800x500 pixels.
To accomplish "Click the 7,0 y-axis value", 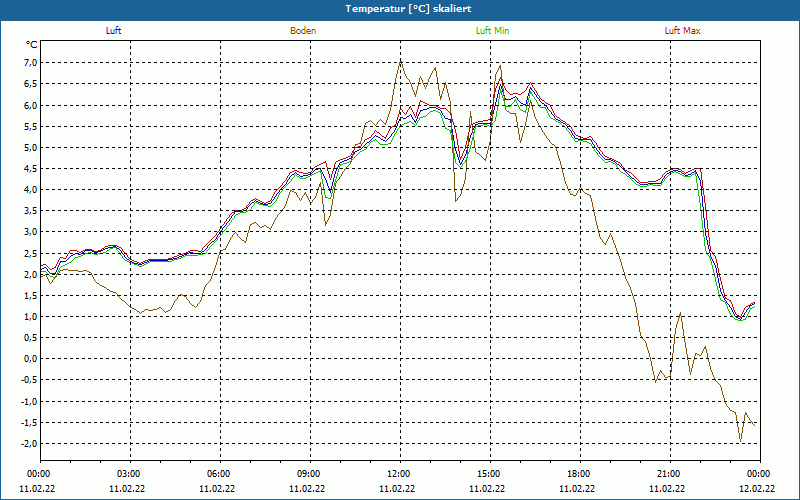I will tap(31, 63).
